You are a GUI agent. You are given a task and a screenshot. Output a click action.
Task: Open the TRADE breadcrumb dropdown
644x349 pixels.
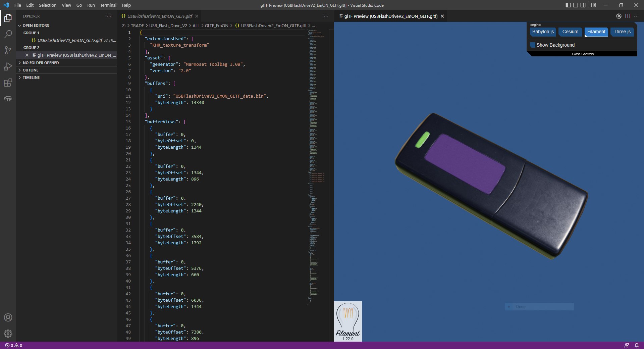(x=137, y=26)
